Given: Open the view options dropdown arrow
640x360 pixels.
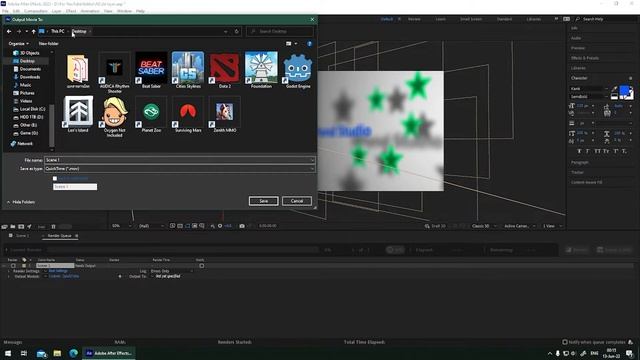Looking at the screenshot, I should pyautogui.click(x=296, y=44).
